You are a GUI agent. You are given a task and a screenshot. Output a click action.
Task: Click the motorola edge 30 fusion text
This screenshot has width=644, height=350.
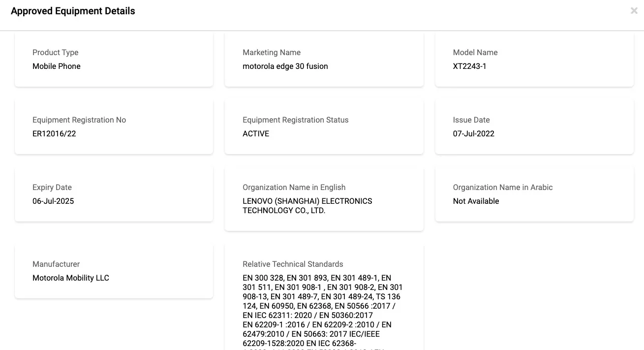(x=285, y=66)
